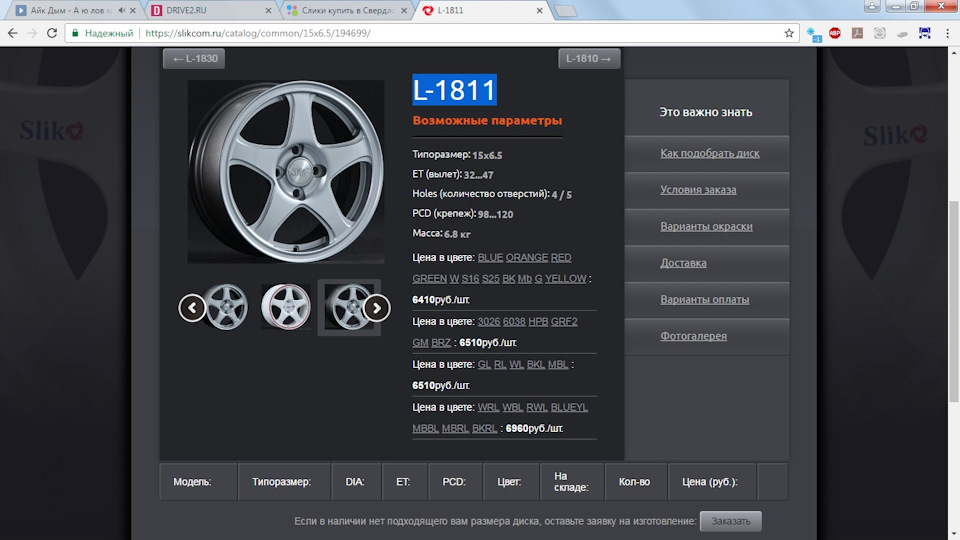Close the DRIVE2.RU tab
Screen dimensions: 960x540
click(268, 10)
